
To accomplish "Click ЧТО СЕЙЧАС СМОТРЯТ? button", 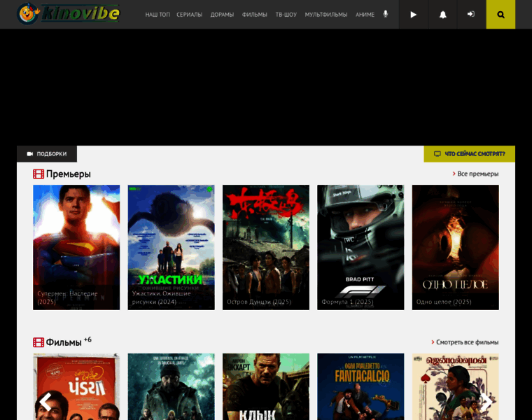I will [x=469, y=154].
